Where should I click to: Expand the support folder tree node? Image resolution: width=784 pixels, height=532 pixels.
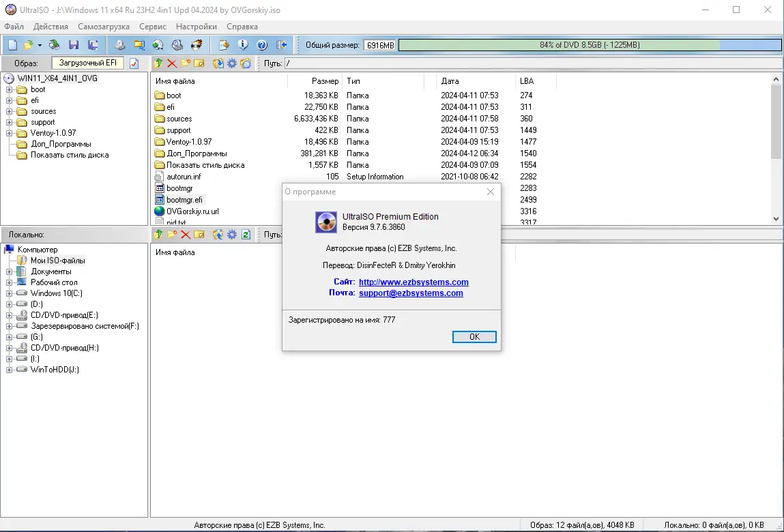pyautogui.click(x=9, y=123)
